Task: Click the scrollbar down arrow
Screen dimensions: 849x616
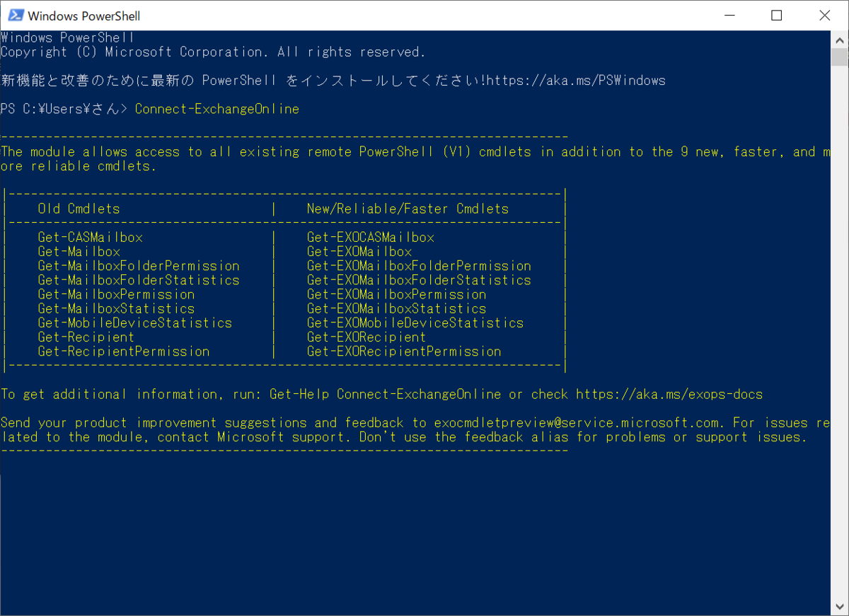Action: (841, 608)
